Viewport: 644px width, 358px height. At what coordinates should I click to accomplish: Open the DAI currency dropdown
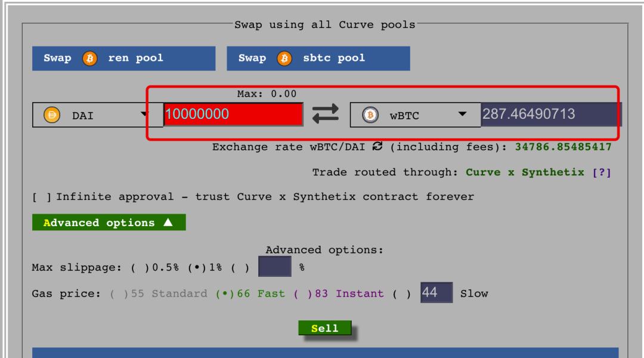pyautogui.click(x=98, y=115)
